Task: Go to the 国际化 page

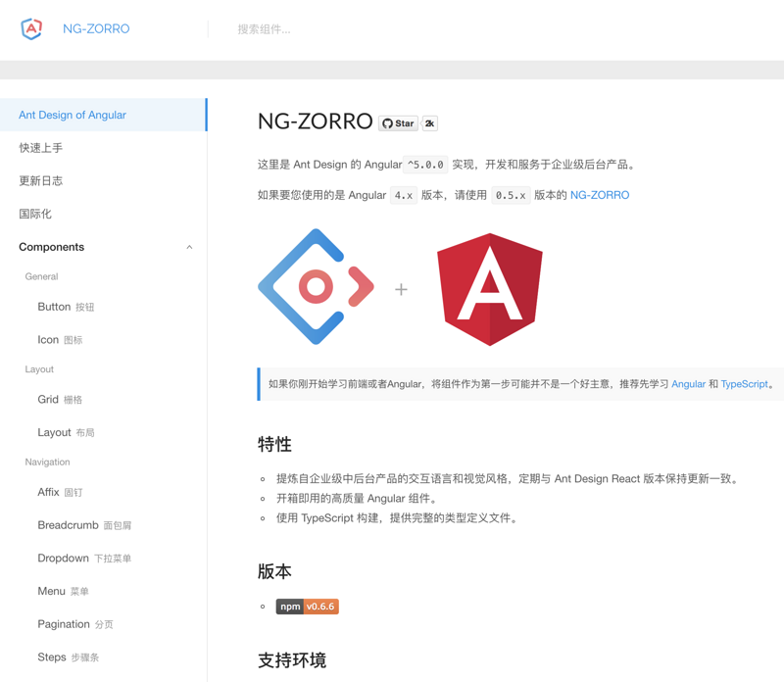Action: (x=103, y=214)
